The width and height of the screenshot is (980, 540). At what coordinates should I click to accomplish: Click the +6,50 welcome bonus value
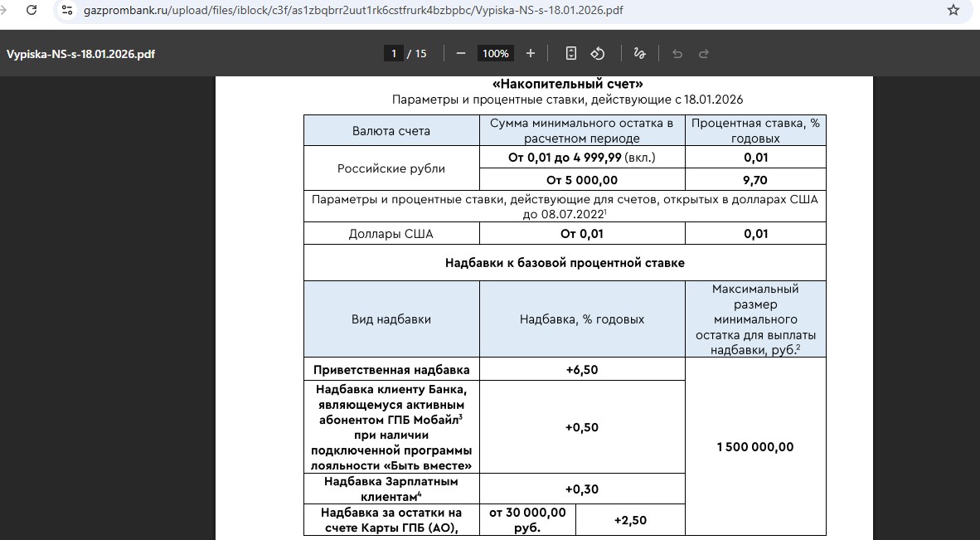(581, 370)
